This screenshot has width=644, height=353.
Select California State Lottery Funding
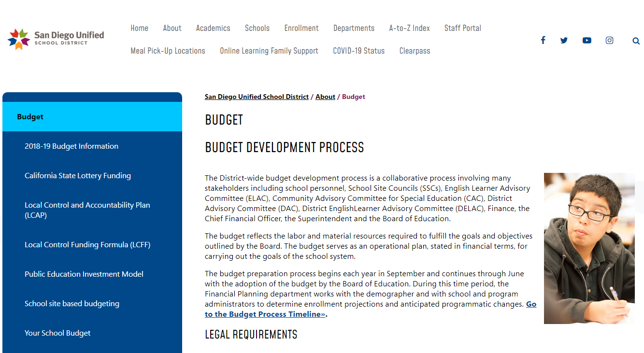click(78, 176)
